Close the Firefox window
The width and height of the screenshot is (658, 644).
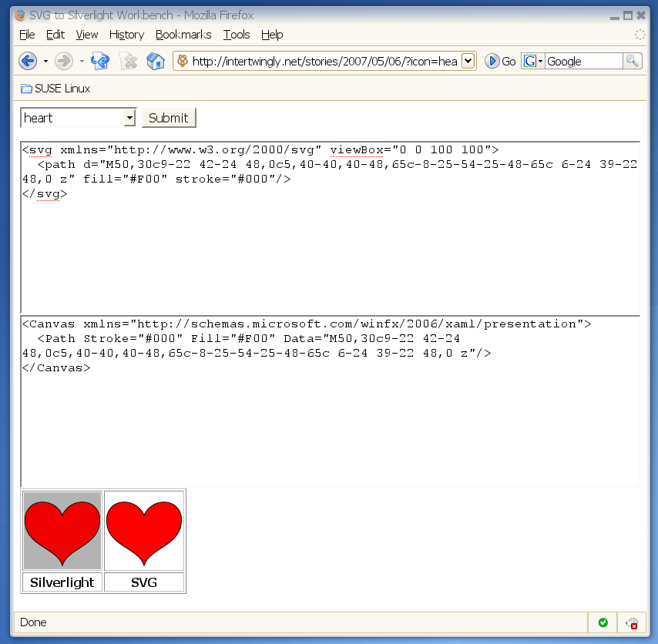(641, 15)
